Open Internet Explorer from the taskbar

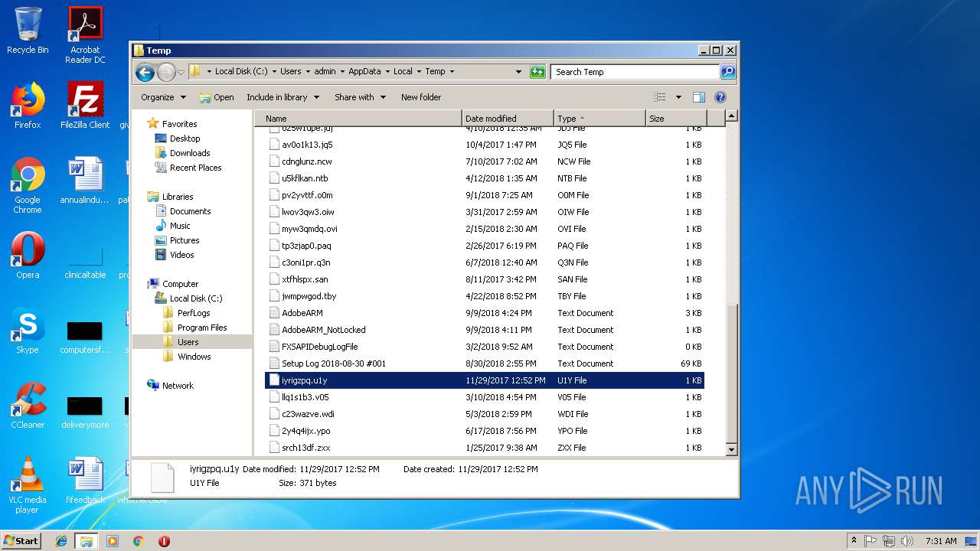pyautogui.click(x=61, y=541)
